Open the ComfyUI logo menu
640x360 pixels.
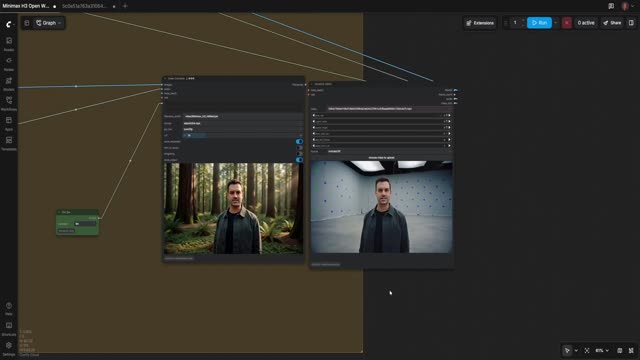[x=9, y=24]
